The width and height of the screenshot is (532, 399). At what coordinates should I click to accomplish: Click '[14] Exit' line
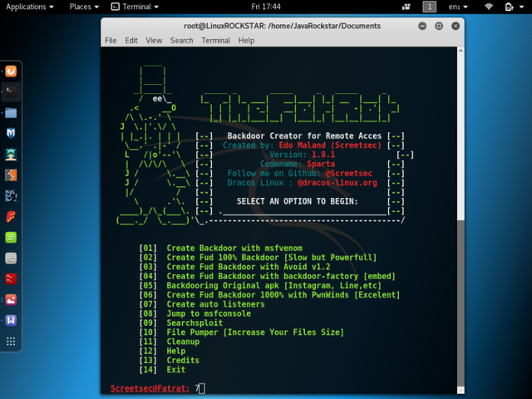pyautogui.click(x=162, y=369)
